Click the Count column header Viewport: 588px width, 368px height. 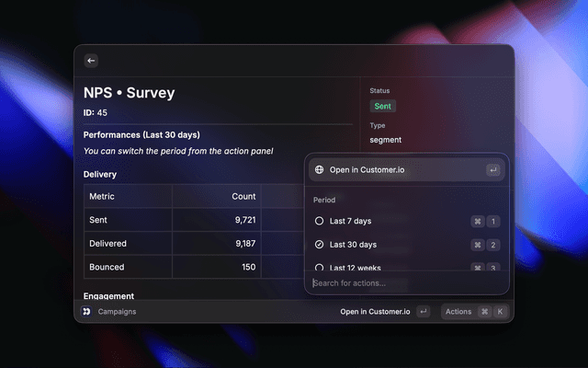(243, 196)
